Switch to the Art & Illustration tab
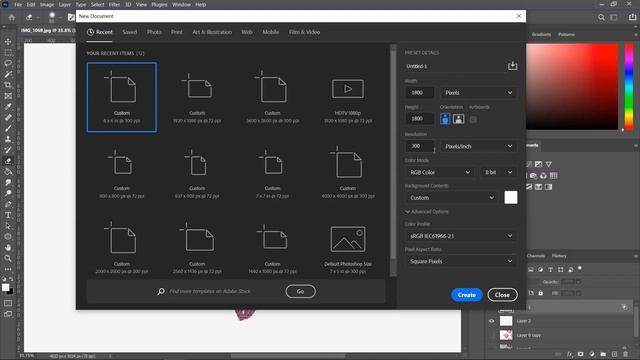Screen dimensions: 640x360 point(212,32)
